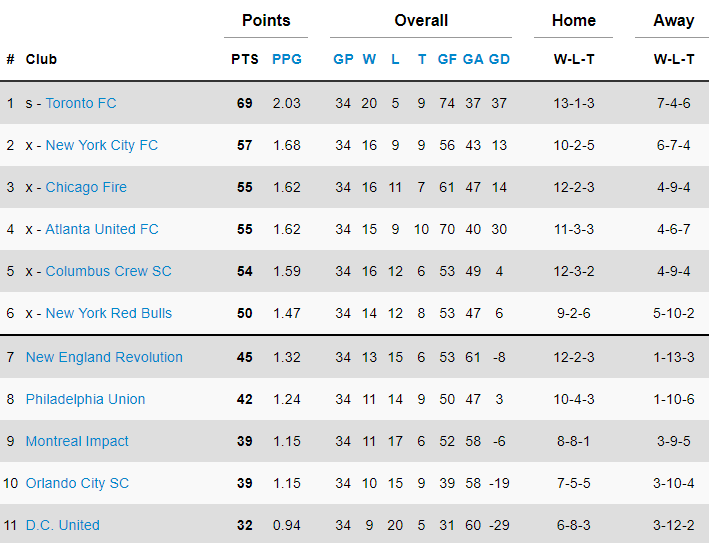This screenshot has height=543, width=709.
Task: Open the Toronto FC club link
Action: (81, 103)
